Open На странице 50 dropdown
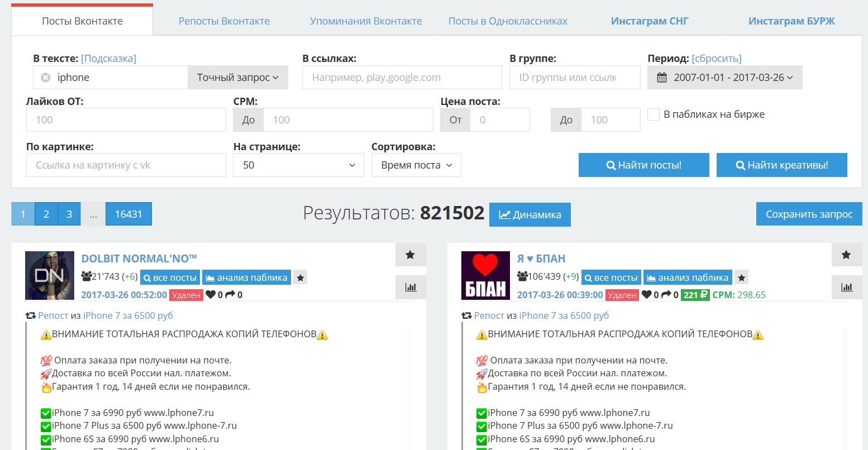Viewport: 868px width, 450px height. click(299, 165)
